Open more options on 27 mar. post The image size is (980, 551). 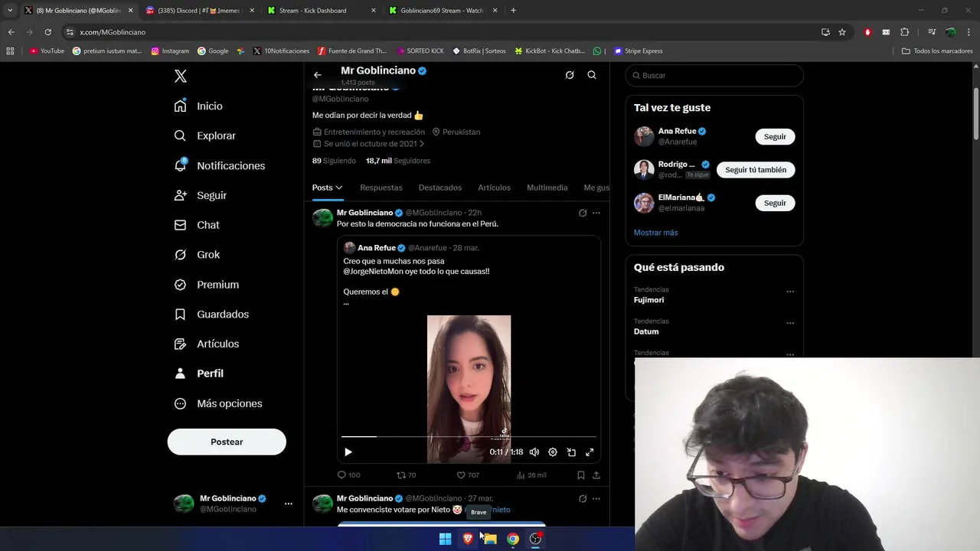tap(596, 498)
